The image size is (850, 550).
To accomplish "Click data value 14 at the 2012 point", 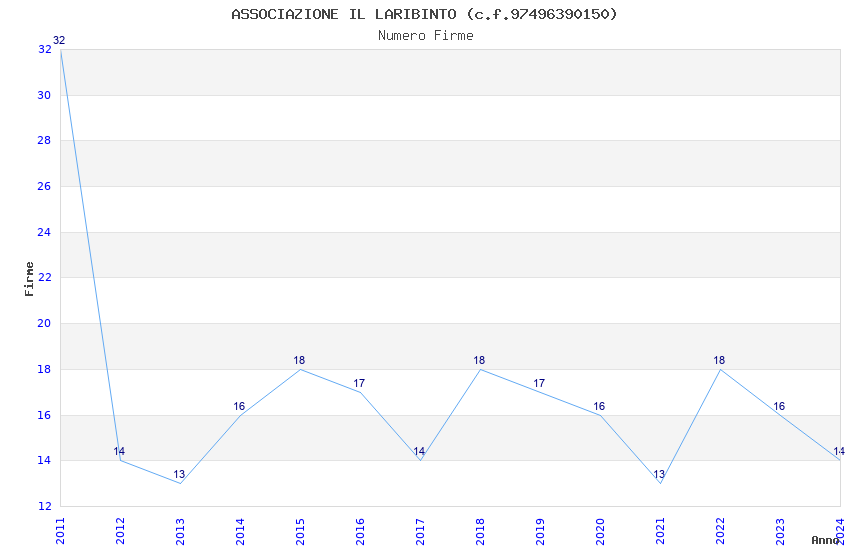I will click(119, 451).
